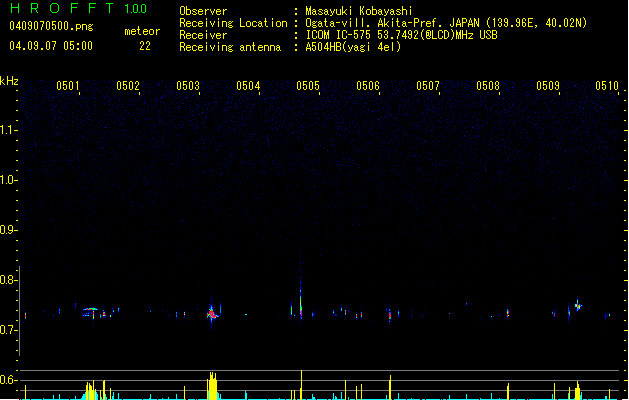Click the 0.8 kHz frequency axis label
Viewport: 629px width, 400px height.
click(8, 280)
